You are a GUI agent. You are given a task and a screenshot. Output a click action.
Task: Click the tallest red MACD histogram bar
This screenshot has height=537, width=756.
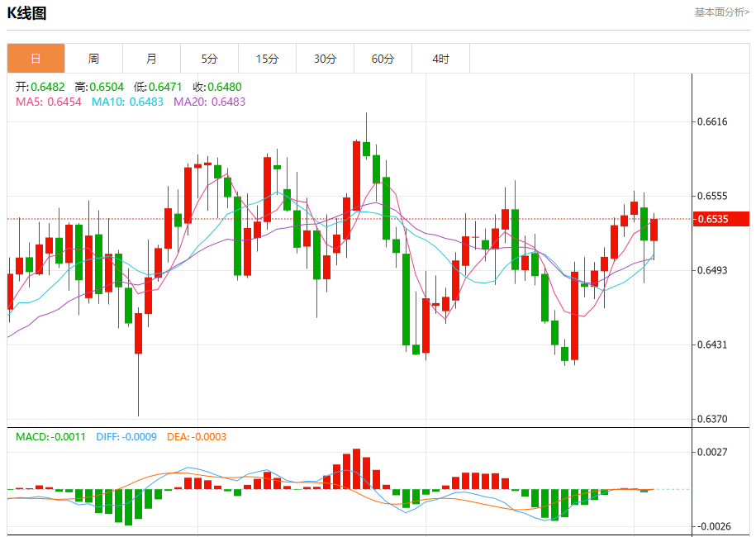click(x=356, y=469)
